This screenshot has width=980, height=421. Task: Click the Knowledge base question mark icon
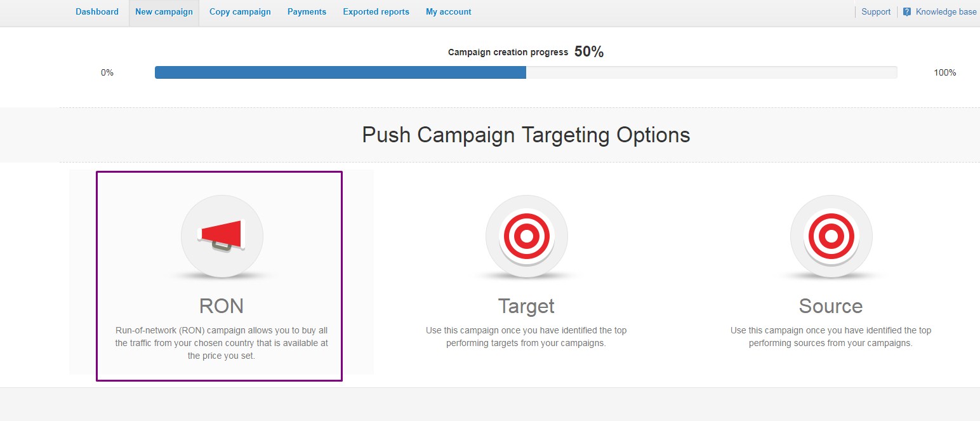click(x=907, y=11)
